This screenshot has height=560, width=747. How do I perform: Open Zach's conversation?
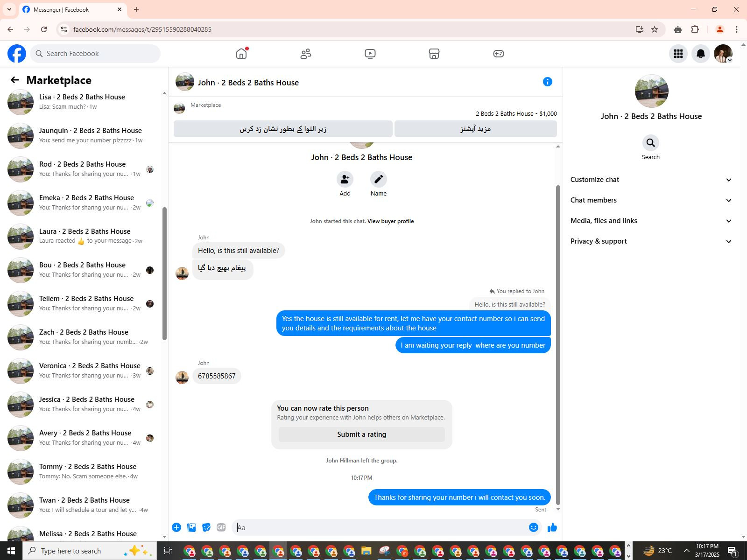82,337
